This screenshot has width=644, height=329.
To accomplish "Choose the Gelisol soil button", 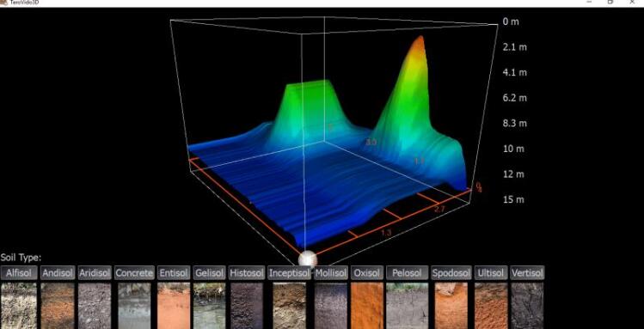I will click(x=210, y=273).
